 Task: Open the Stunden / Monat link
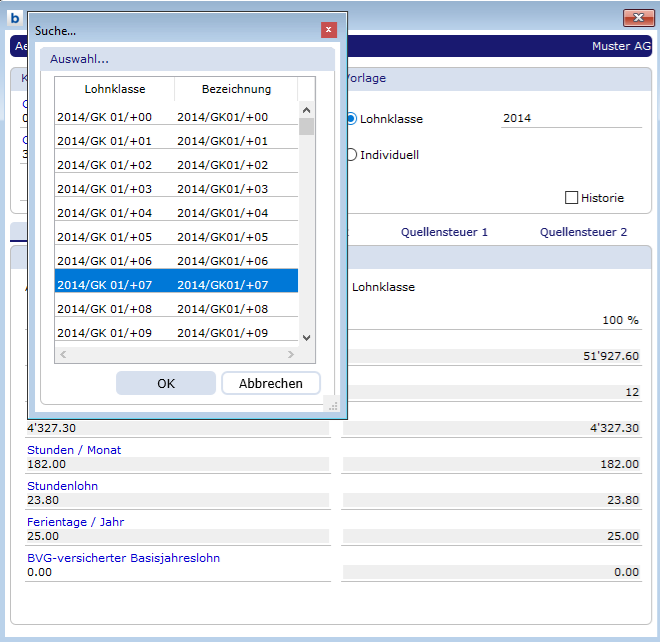pos(74,450)
